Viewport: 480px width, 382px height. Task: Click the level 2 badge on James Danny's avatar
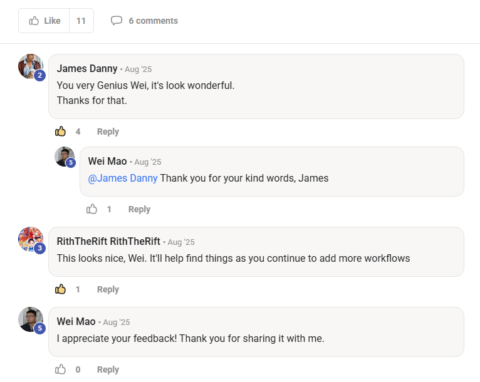pos(40,75)
